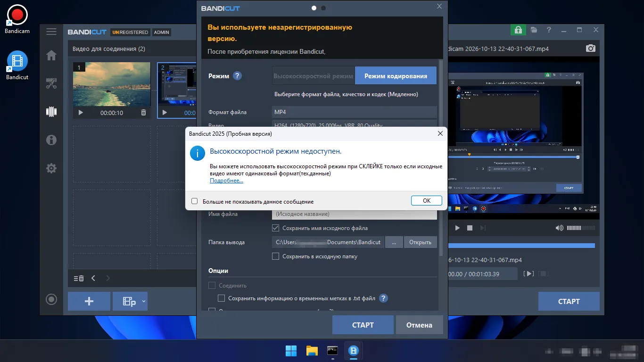Viewport: 644px width, 362px height.
Task: Click the Play button under preview
Action: click(457, 228)
